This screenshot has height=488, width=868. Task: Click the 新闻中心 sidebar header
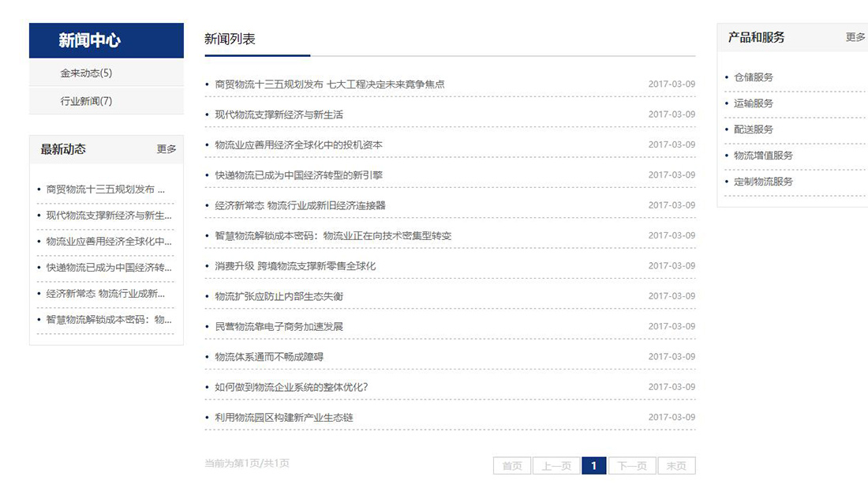pos(107,40)
